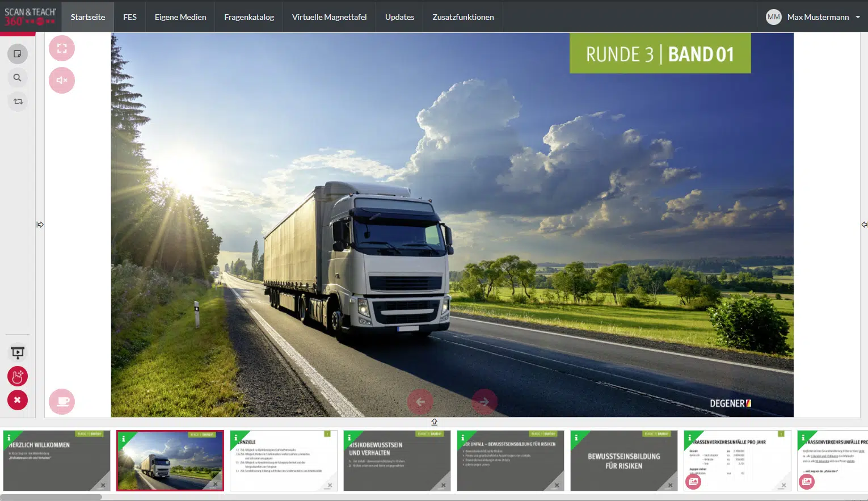Start presentation mode with the screen icon
Screen dimensions: 868x501
tap(18, 352)
